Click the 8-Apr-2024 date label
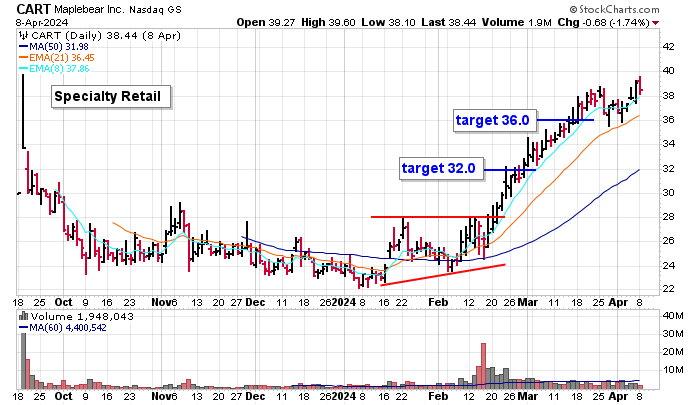 pyautogui.click(x=42, y=22)
